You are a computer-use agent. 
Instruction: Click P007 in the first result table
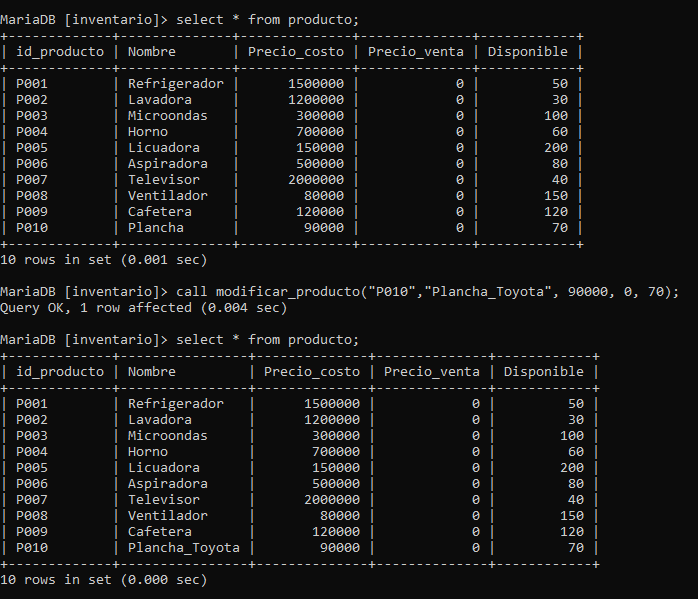pyautogui.click(x=32, y=180)
